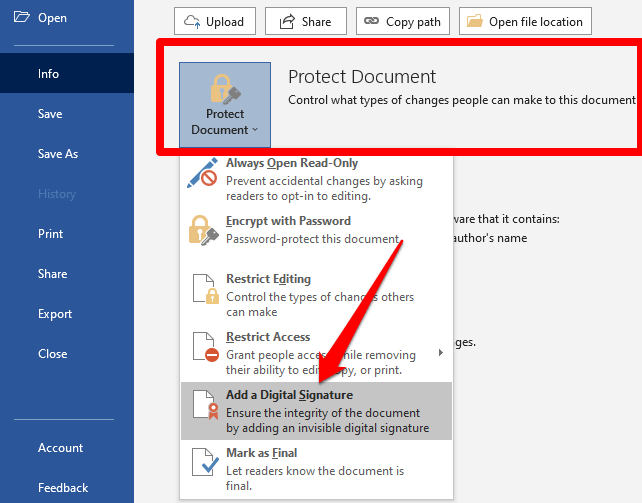Click the Add a Digital Signature ribbon icon
Viewport: 642px width, 503px height.
tap(203, 405)
